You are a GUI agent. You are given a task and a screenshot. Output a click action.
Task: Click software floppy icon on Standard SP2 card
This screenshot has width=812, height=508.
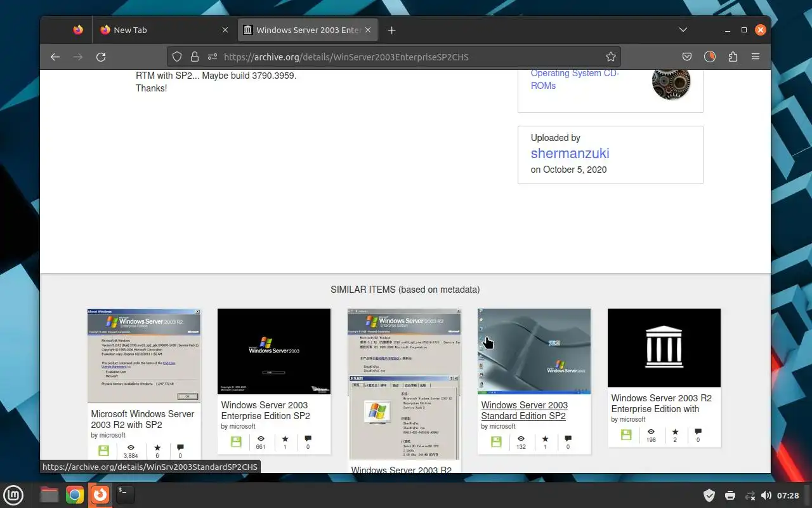pos(496,441)
